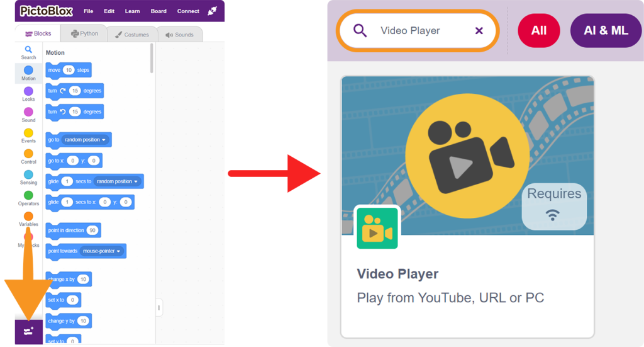Viewport: 644px width, 347px height.
Task: Select the Looks category circle
Action: click(x=28, y=91)
